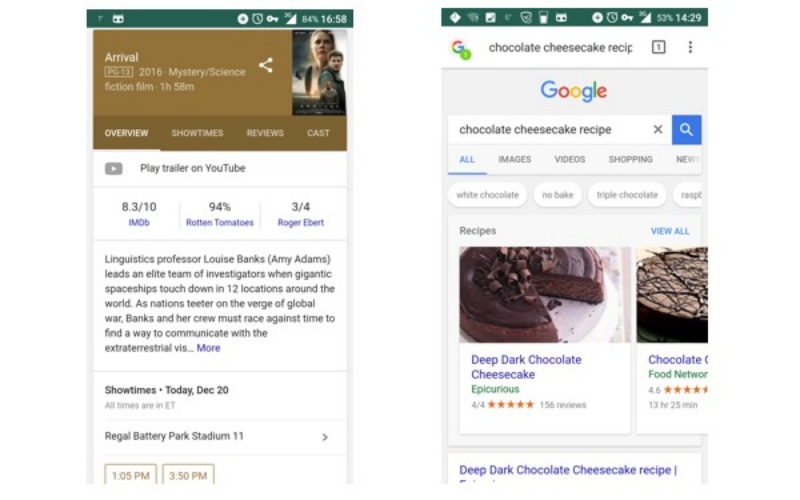Select the All results tab
This screenshot has height=500, width=800.
click(467, 160)
